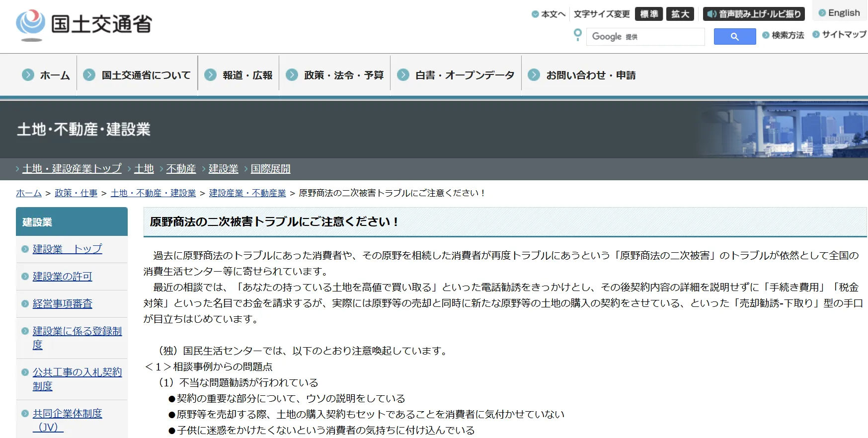Click bullet icon beside 建設業に係る登録制度

click(25, 331)
